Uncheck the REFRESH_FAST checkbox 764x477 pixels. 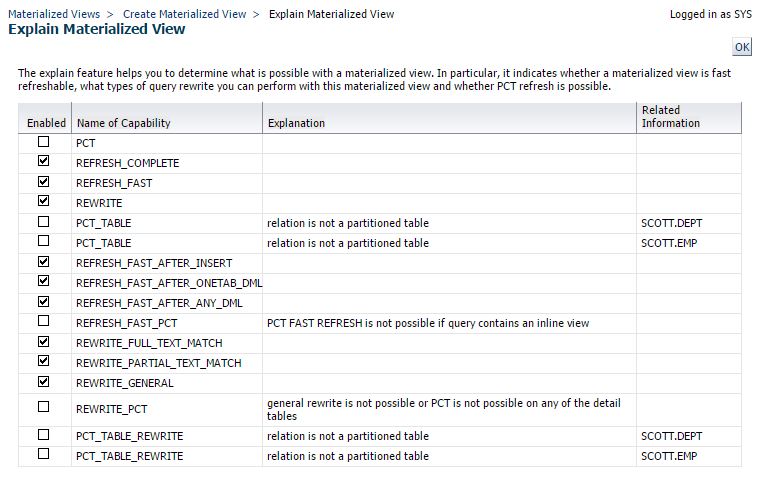point(43,182)
